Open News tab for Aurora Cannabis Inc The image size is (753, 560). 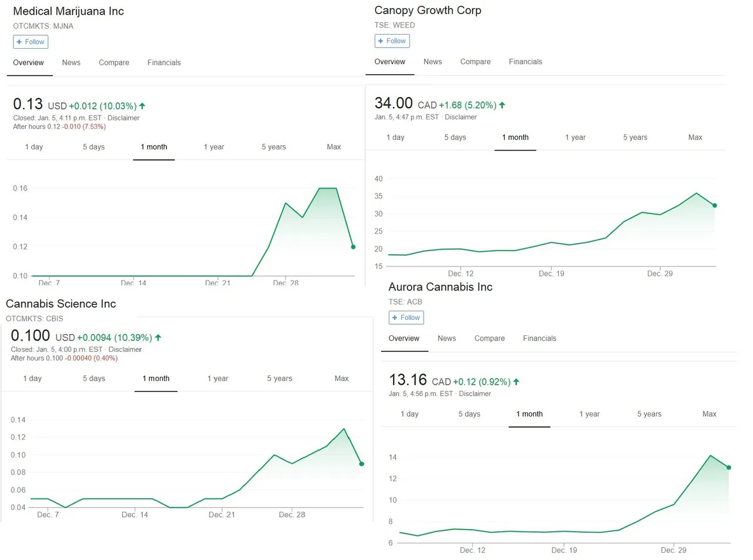click(x=447, y=338)
